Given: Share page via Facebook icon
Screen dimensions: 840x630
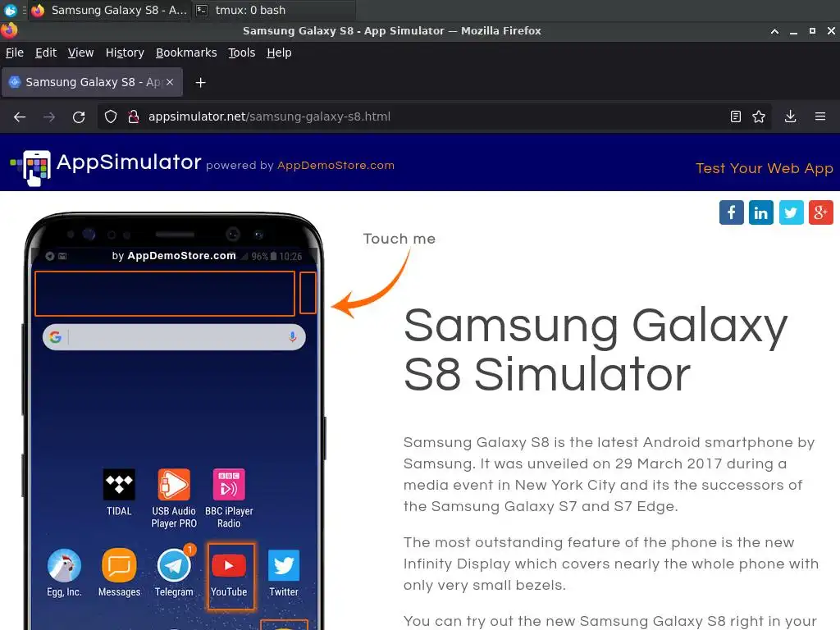Looking at the screenshot, I should pos(731,212).
